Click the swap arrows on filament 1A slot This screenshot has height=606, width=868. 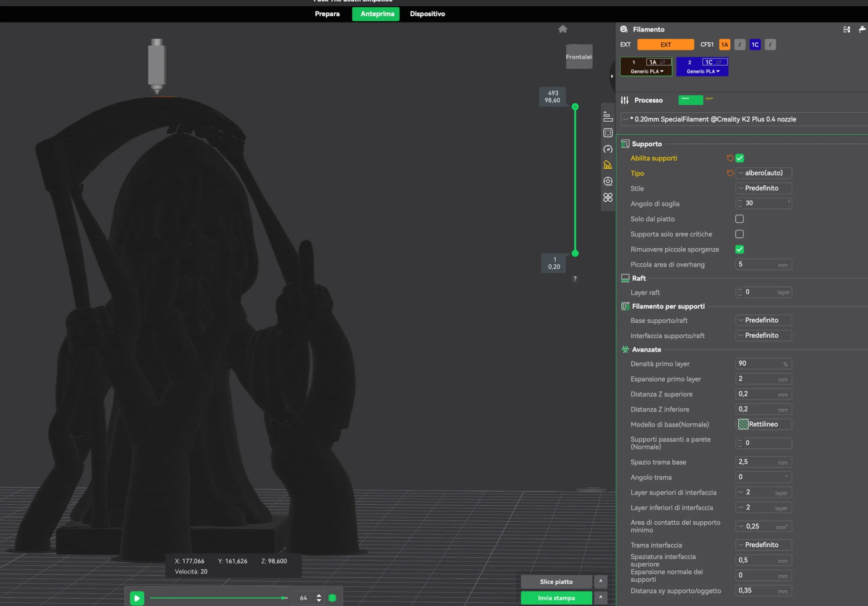pyautogui.click(x=663, y=62)
